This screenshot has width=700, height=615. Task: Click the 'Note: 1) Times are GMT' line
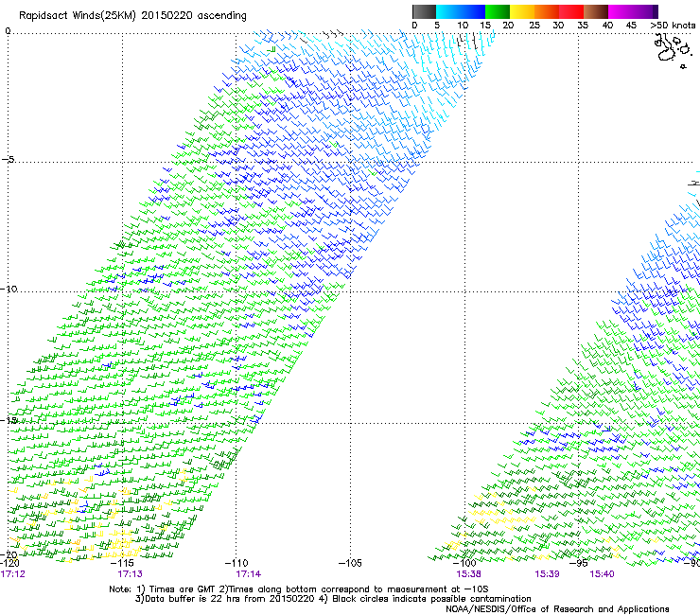[x=299, y=589]
